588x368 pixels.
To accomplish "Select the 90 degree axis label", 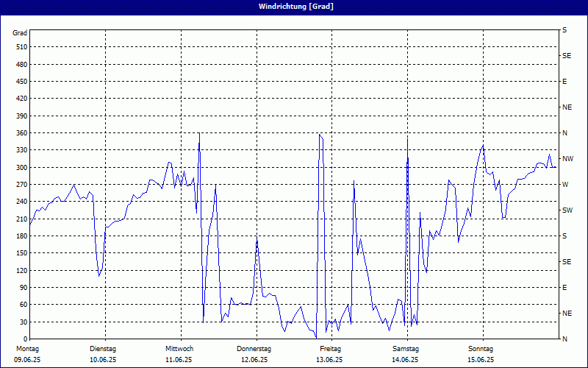I will tap(24, 288).
